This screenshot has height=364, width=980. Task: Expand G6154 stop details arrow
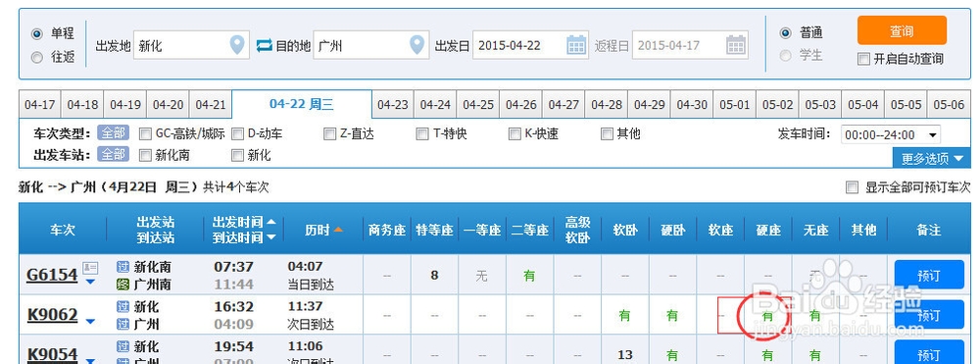pyautogui.click(x=90, y=282)
